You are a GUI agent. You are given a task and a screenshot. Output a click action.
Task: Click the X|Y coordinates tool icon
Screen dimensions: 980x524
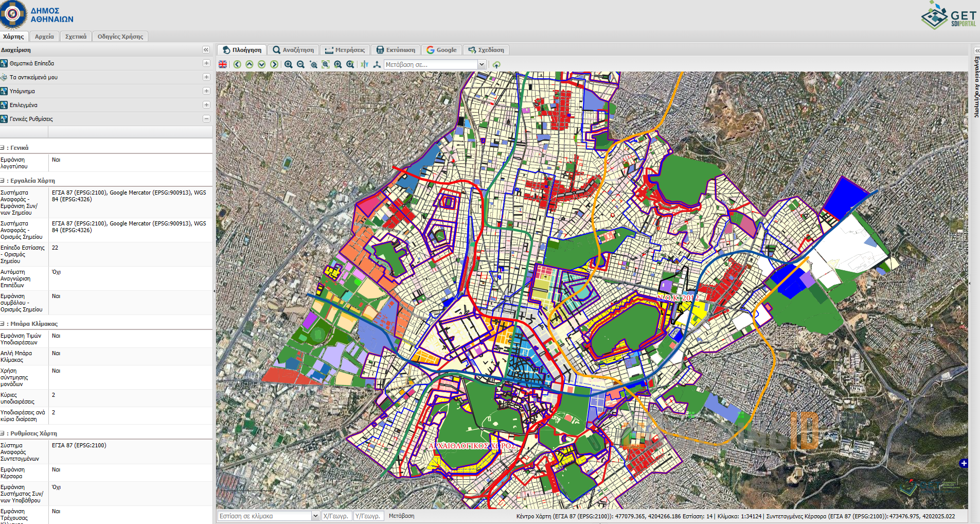coord(365,64)
